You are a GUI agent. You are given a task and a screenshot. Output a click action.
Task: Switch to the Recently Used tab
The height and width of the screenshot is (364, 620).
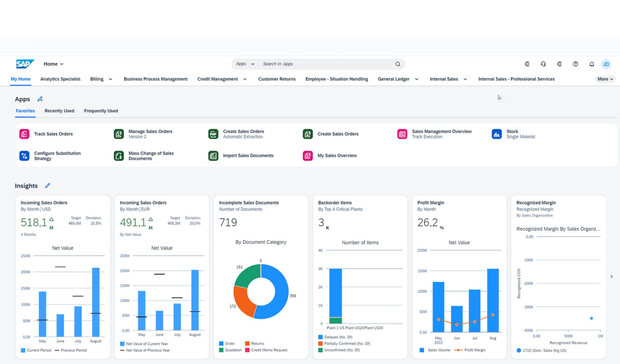(59, 111)
